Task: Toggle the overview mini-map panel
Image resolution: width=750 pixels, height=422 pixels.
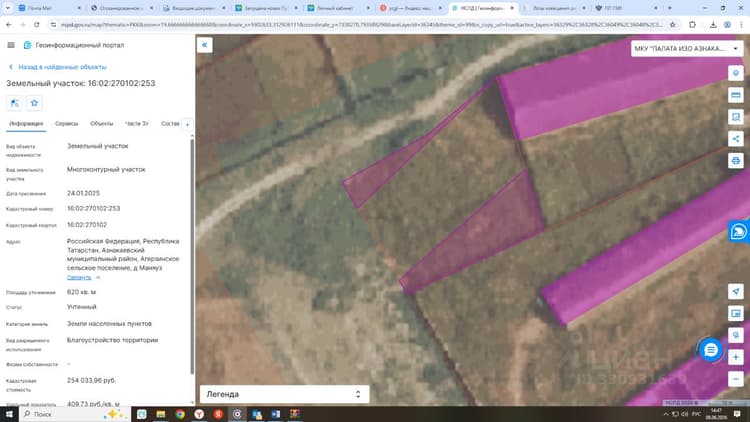Action: click(736, 313)
